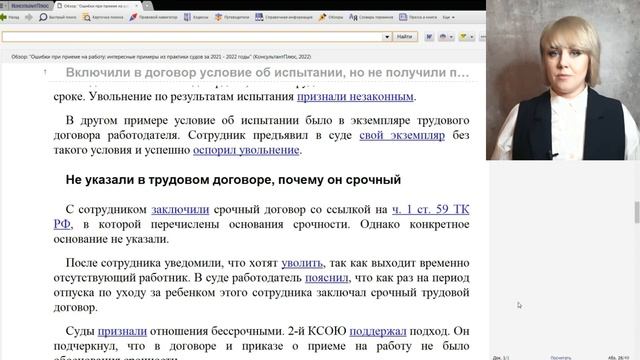Click the vertical scrollbar thumb on the right
This screenshot has height=360, width=640.
637,212
